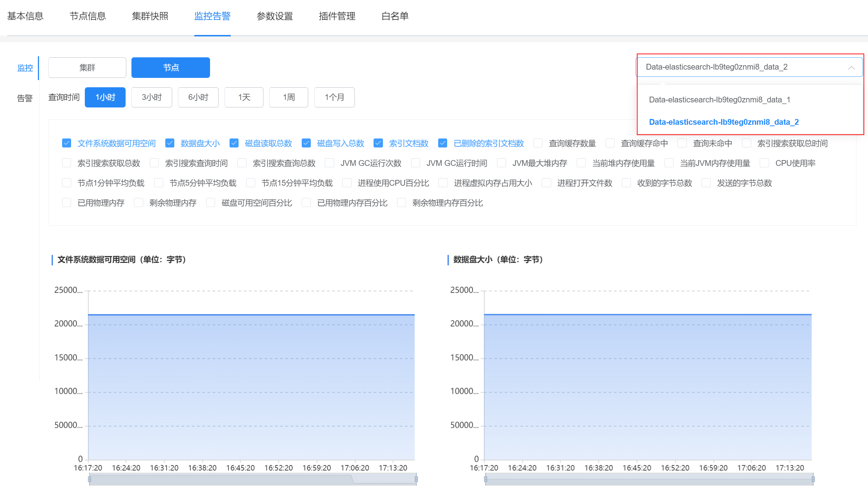
Task: Switch to 集群 monitoring view
Action: (x=87, y=67)
